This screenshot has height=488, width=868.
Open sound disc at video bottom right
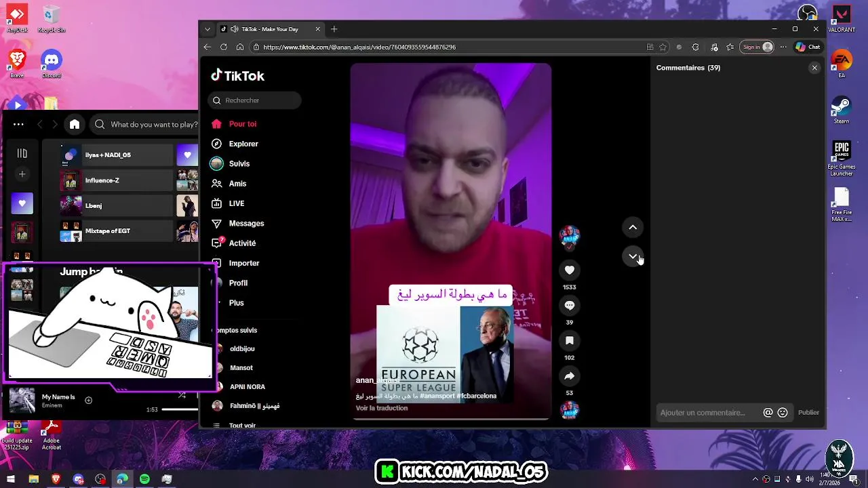click(x=570, y=410)
